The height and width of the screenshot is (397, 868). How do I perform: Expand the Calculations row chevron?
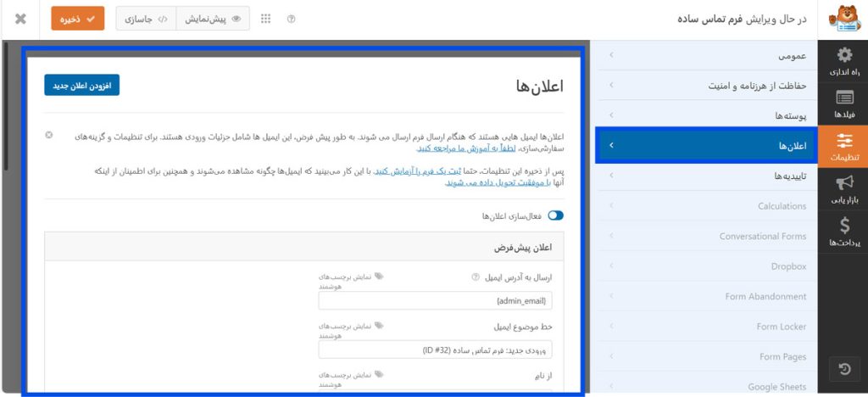click(611, 206)
